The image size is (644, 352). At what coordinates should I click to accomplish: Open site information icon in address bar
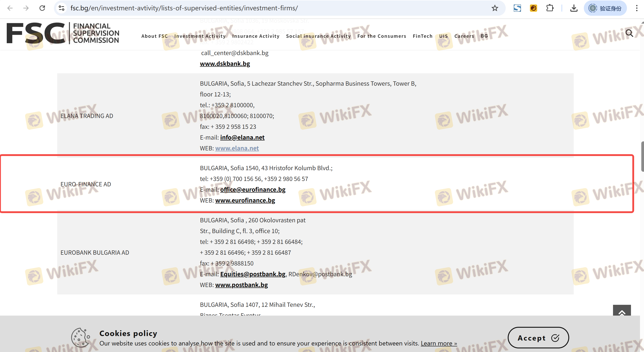point(62,8)
